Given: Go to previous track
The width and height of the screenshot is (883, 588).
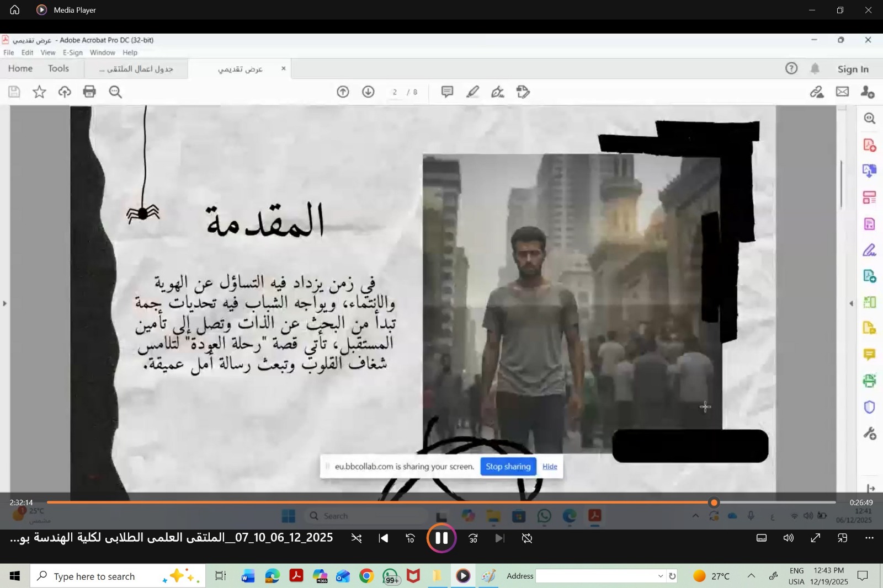Looking at the screenshot, I should [x=383, y=538].
